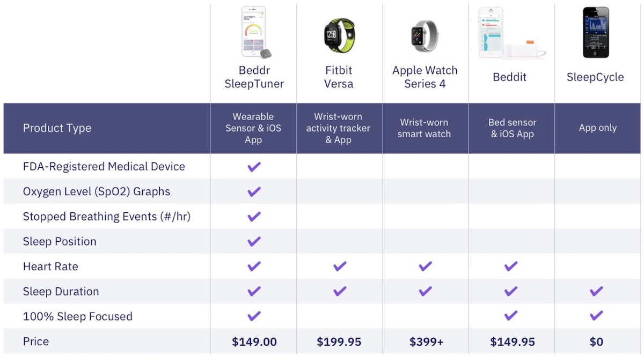This screenshot has height=356, width=644.
Task: Select the Product Type header label
Action: (57, 128)
